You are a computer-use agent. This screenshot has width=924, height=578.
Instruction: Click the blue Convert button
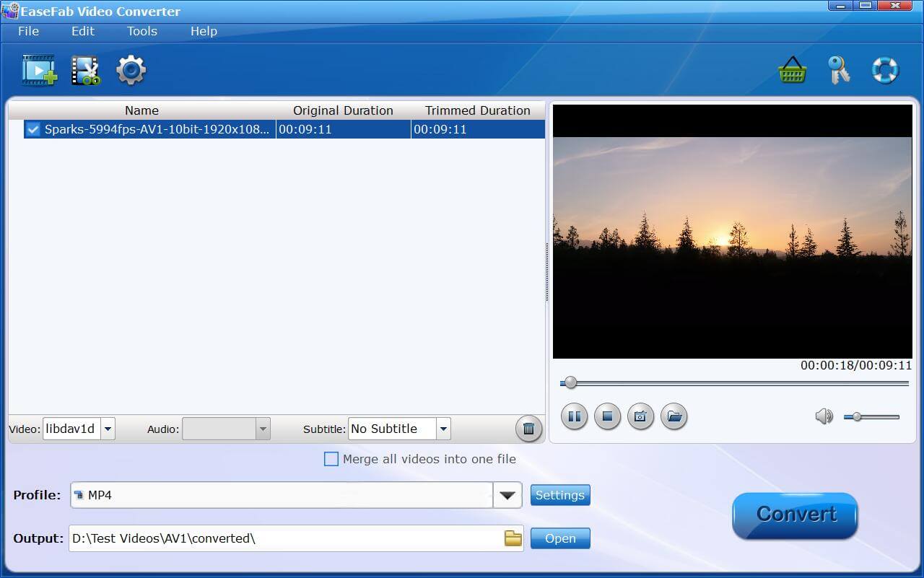(x=796, y=514)
